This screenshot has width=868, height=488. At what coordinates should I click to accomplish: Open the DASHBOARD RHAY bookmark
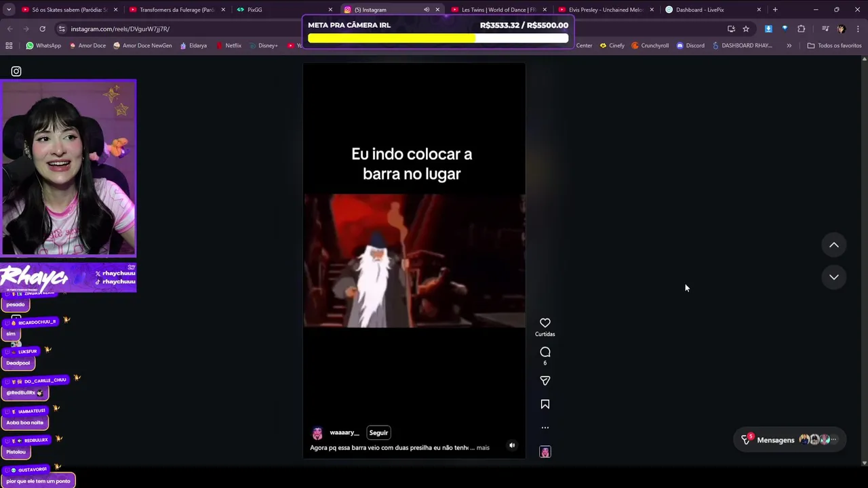pos(742,45)
